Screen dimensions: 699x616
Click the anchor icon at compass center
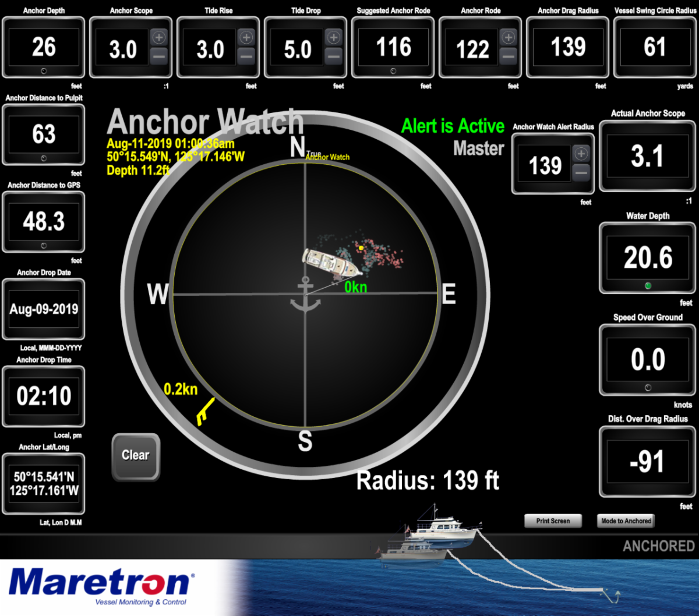click(305, 295)
